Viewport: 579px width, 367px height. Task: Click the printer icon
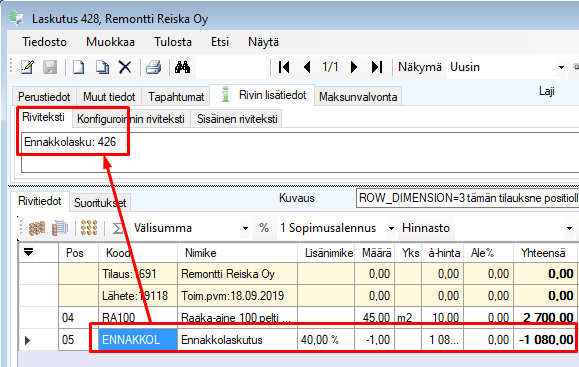pos(154,67)
